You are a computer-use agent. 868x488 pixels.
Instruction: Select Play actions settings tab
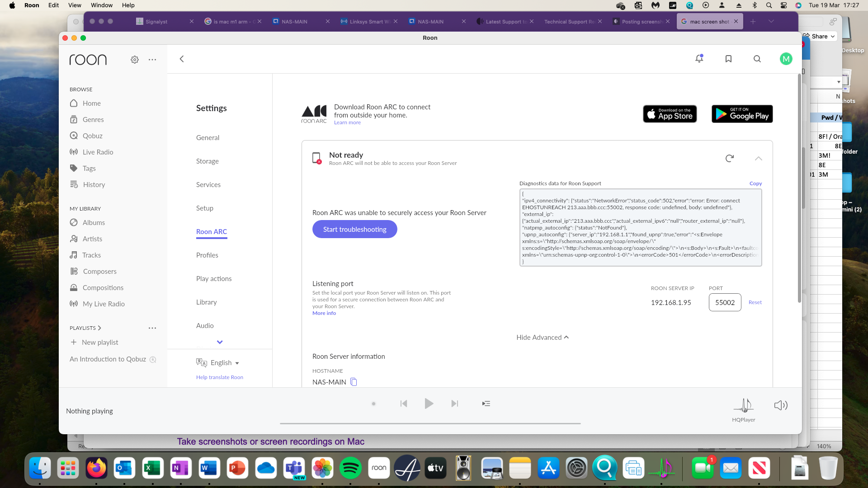214,279
